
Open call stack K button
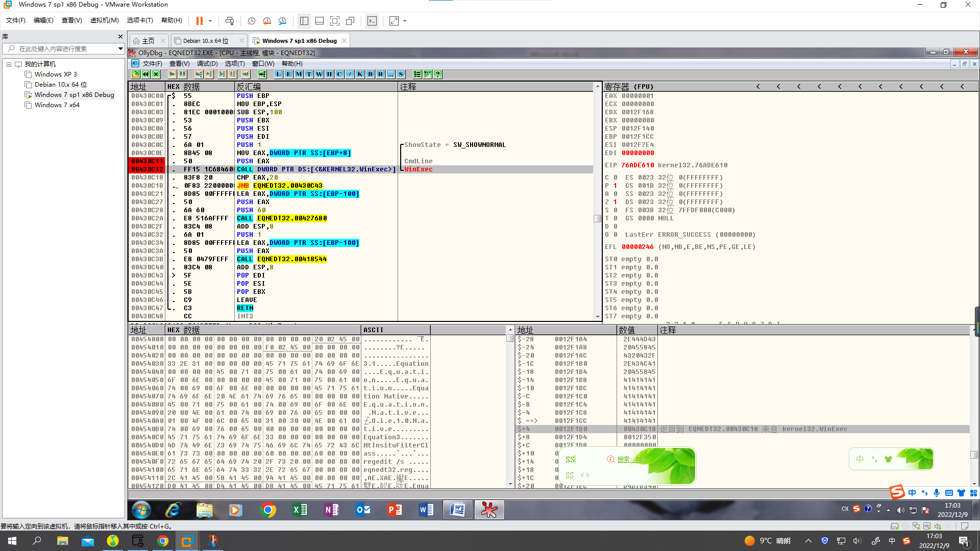[360, 74]
